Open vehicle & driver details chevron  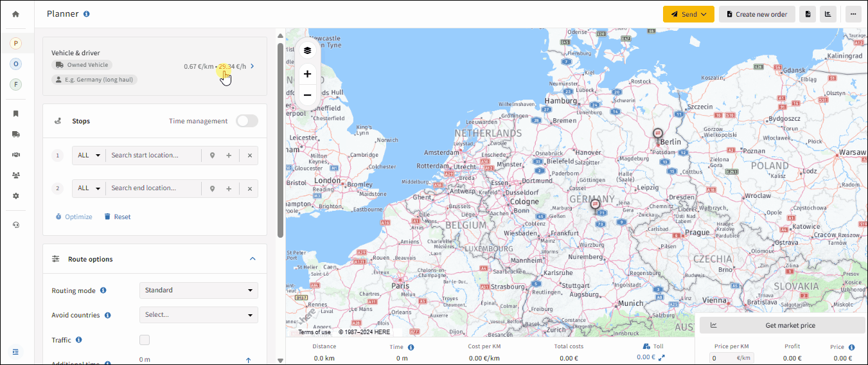click(x=252, y=66)
